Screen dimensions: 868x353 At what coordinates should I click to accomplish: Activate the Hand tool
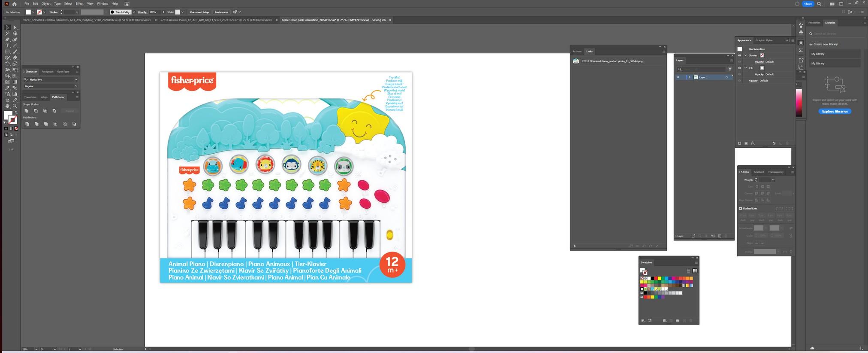pos(7,106)
